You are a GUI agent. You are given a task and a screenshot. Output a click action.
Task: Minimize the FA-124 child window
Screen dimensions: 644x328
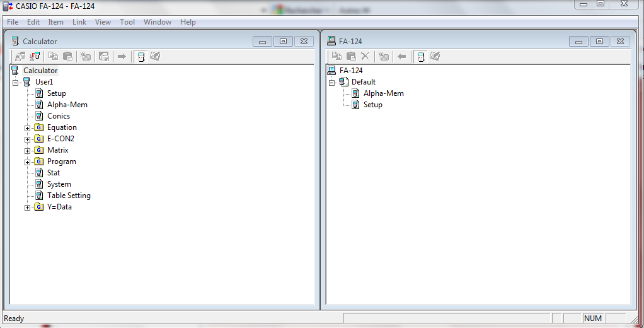click(578, 41)
